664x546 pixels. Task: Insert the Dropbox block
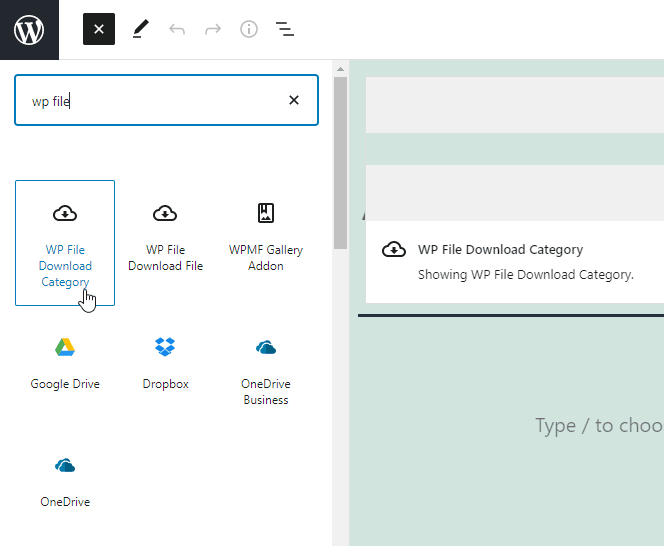(x=165, y=362)
